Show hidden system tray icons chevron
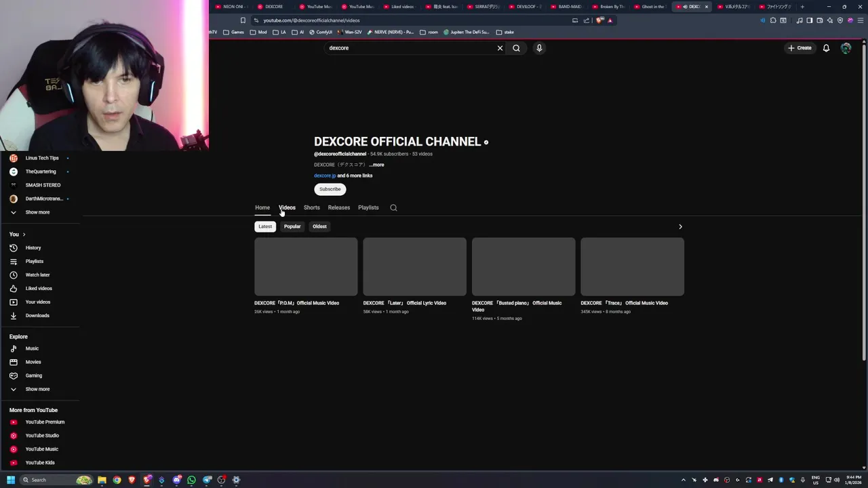The image size is (868, 488). coord(683,480)
